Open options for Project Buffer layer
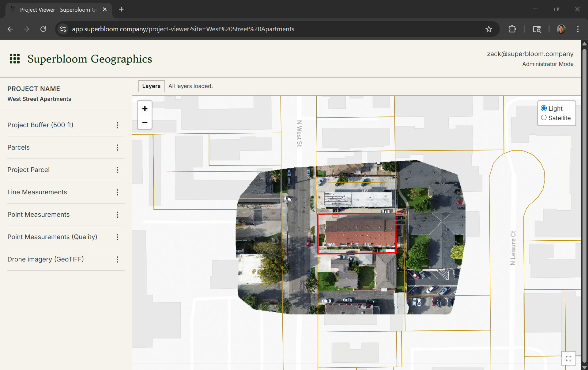 (x=117, y=125)
